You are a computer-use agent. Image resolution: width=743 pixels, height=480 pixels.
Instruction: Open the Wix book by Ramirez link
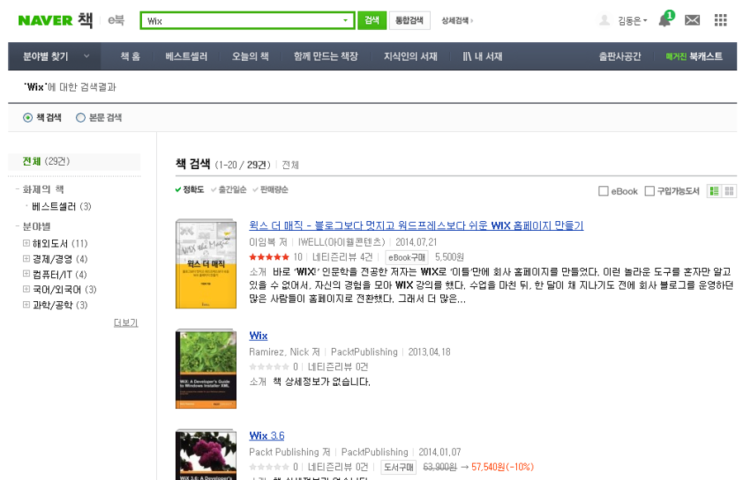pyautogui.click(x=258, y=335)
